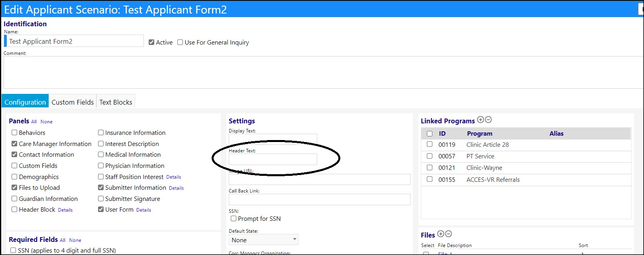Check Medical Information panel
The image size is (644, 255).
point(101,154)
